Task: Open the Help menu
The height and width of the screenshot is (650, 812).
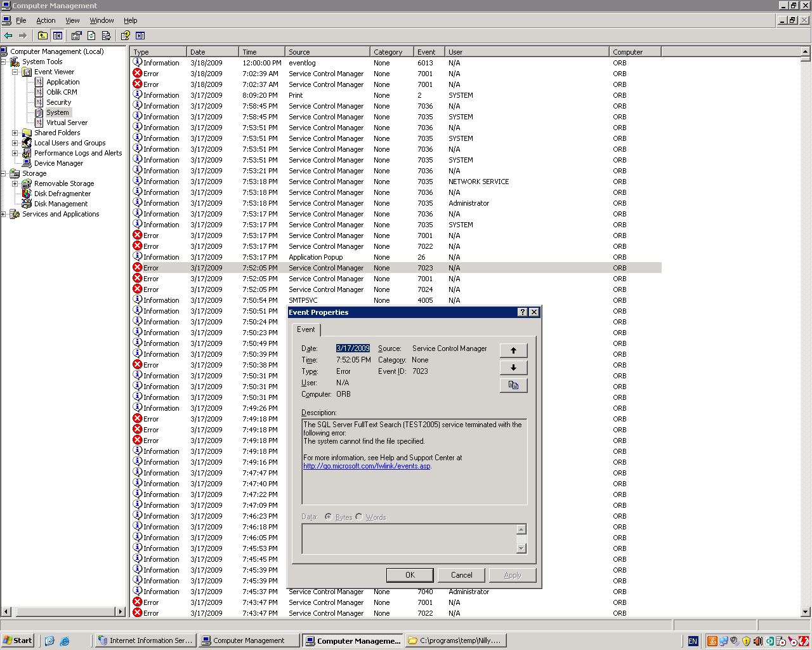Action: [x=130, y=20]
